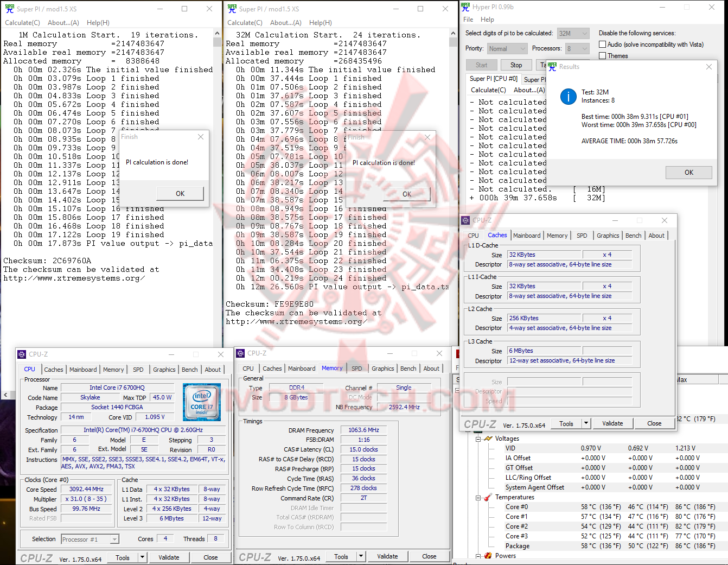The height and width of the screenshot is (565, 728).
Task: Click the Close button in the CPU-Z Processor window
Action: pos(210,557)
